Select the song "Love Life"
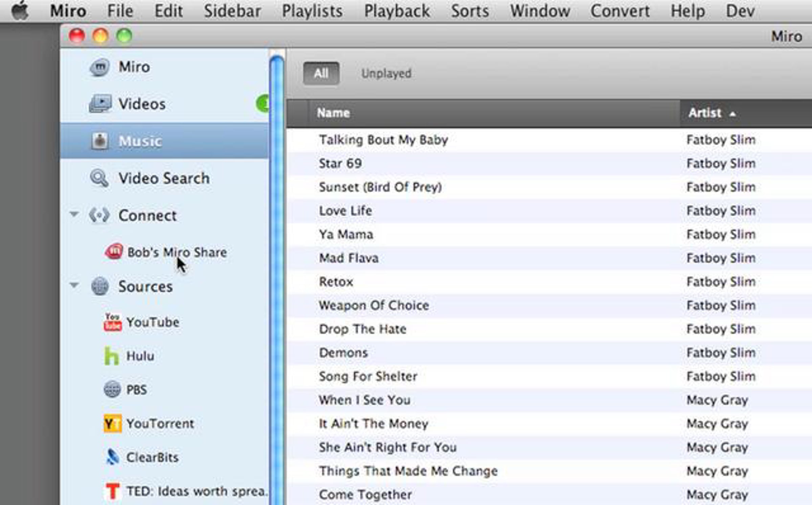This screenshot has height=505, width=812. (345, 211)
